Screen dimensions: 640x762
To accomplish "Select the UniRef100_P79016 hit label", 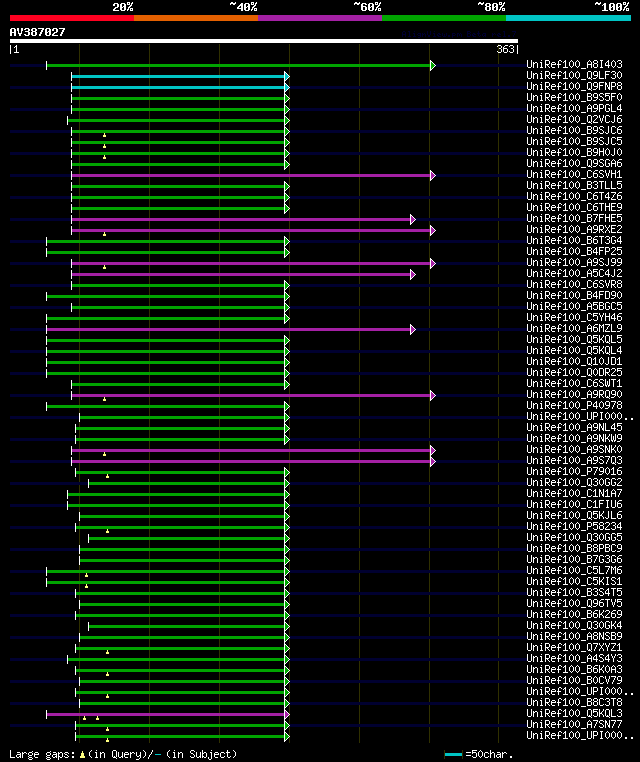I will pyautogui.click(x=574, y=471).
